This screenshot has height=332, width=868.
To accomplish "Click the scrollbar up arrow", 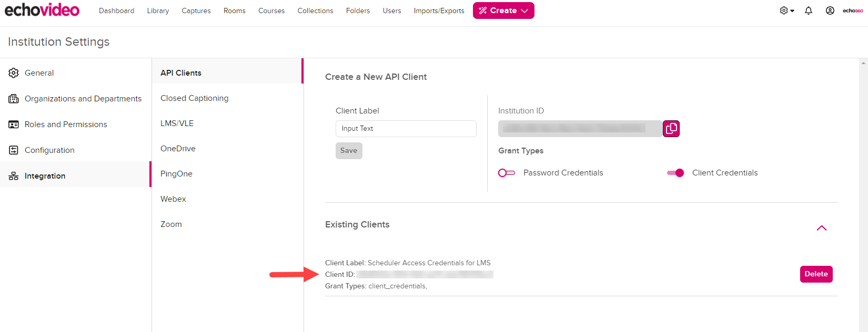I will click(x=863, y=63).
